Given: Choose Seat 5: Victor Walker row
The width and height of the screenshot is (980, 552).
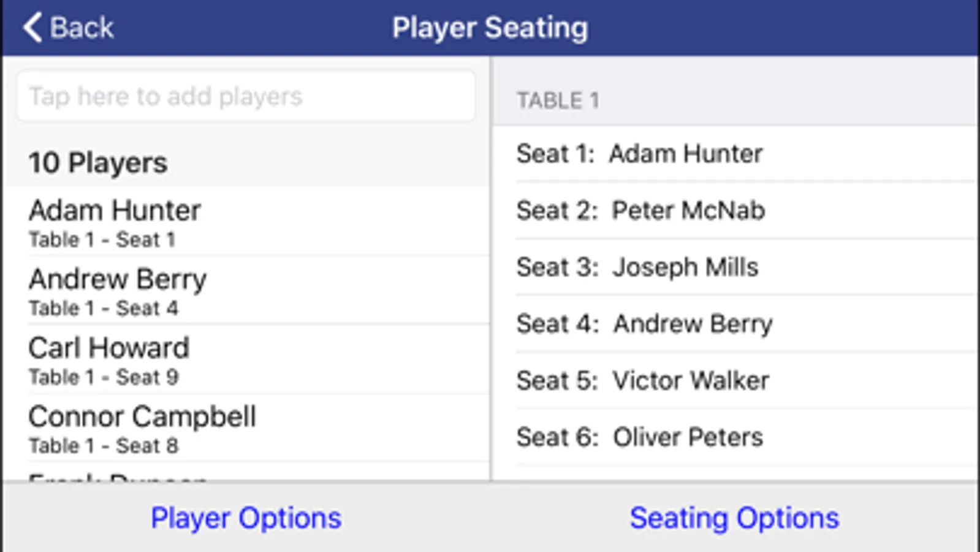Looking at the screenshot, I should click(x=734, y=381).
